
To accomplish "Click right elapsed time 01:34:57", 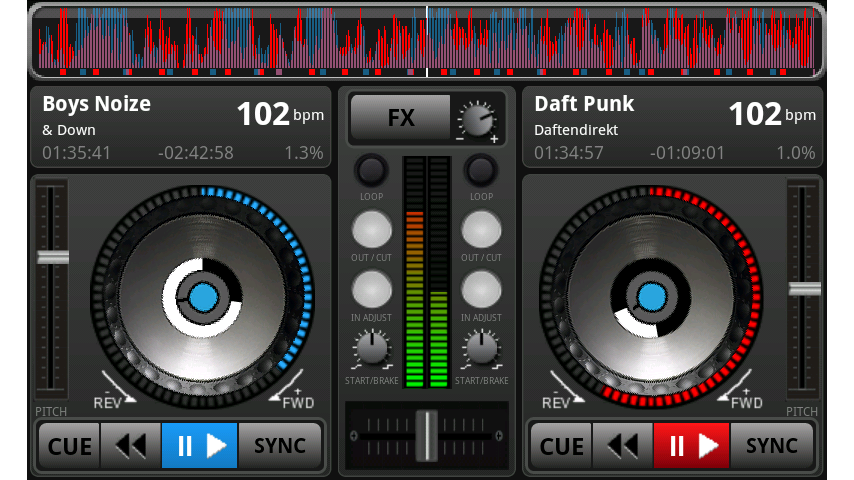I will (x=569, y=153).
